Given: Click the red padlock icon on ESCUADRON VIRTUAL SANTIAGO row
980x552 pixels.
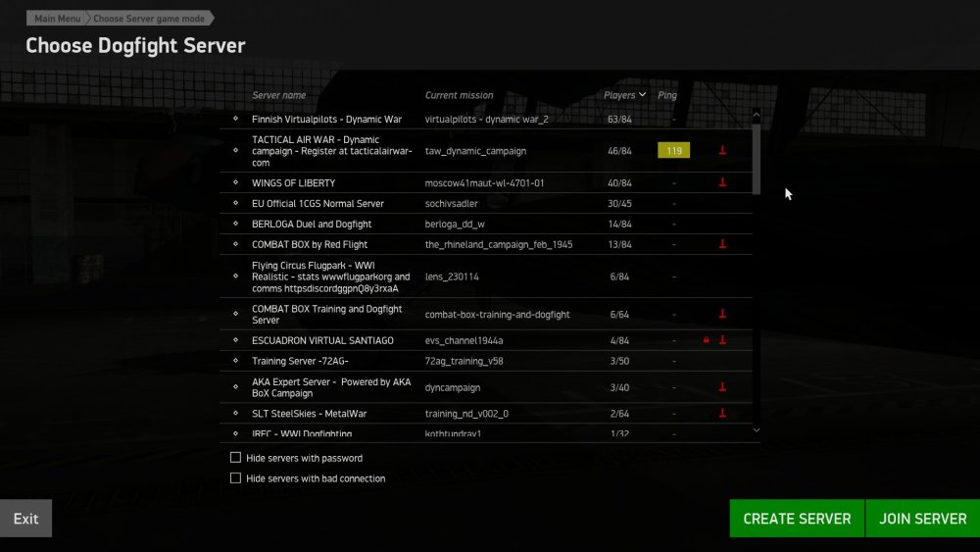Looking at the screenshot, I should [707, 340].
